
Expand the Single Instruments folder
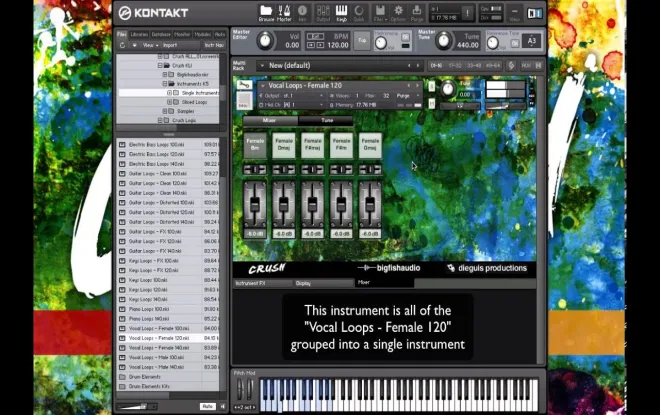point(169,93)
